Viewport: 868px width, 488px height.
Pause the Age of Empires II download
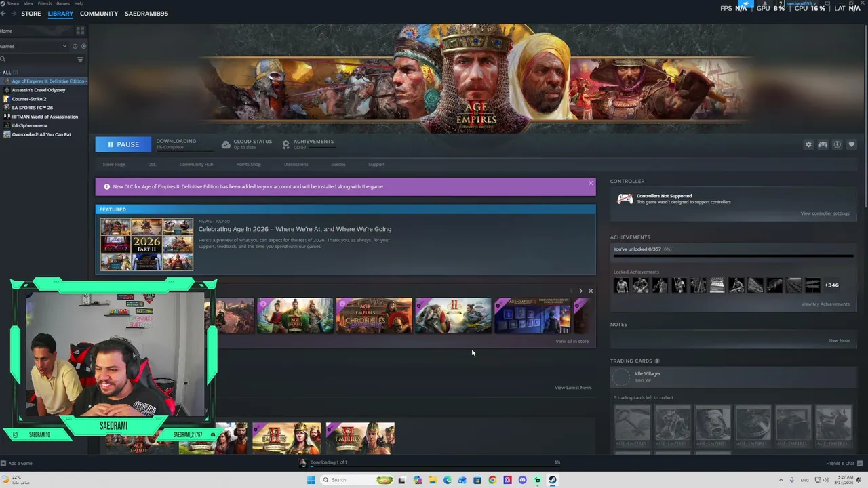tap(123, 144)
